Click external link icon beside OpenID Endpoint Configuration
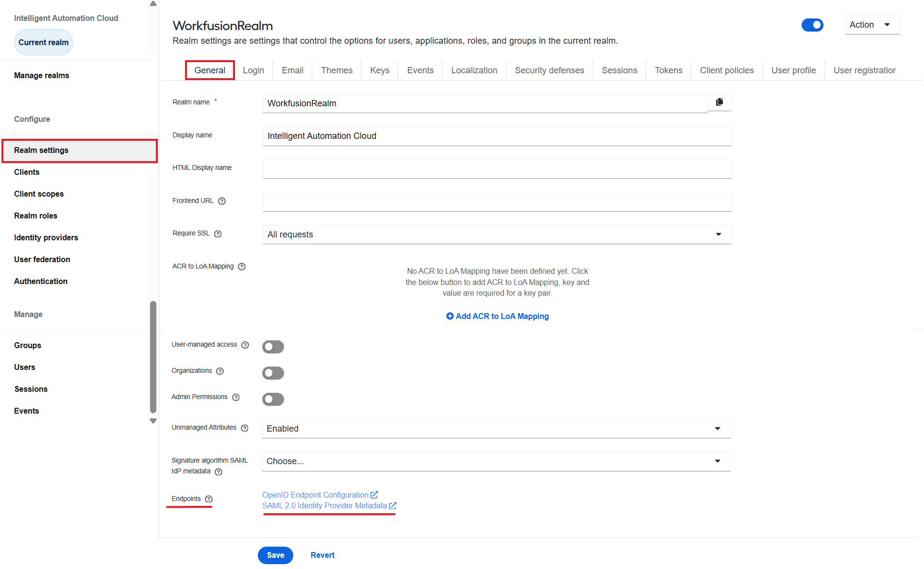924x569 pixels. tap(374, 495)
